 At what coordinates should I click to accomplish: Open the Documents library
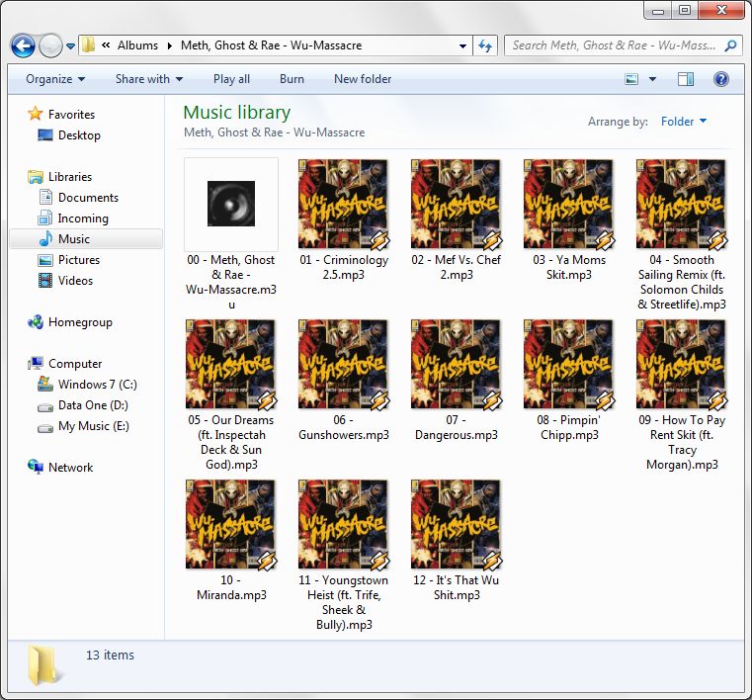tap(88, 198)
